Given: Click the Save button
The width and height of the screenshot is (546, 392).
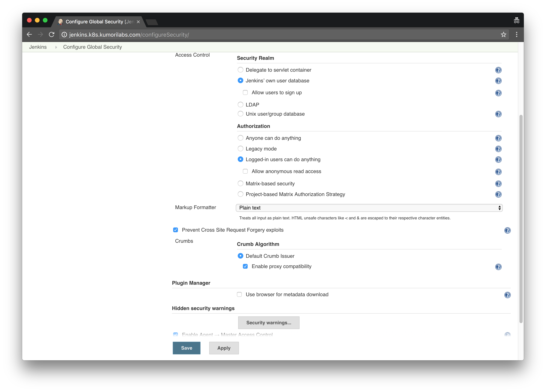Looking at the screenshot, I should pyautogui.click(x=186, y=348).
